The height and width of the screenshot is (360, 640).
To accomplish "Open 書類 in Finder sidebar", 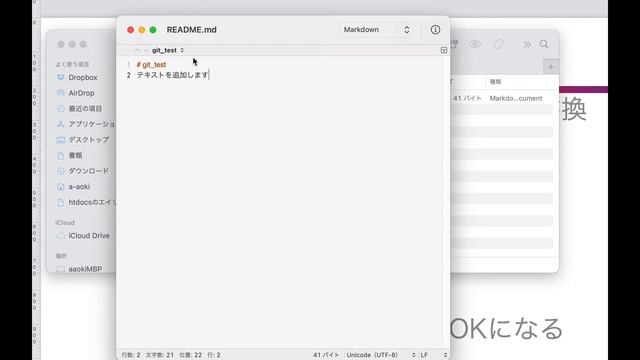I will [x=75, y=155].
